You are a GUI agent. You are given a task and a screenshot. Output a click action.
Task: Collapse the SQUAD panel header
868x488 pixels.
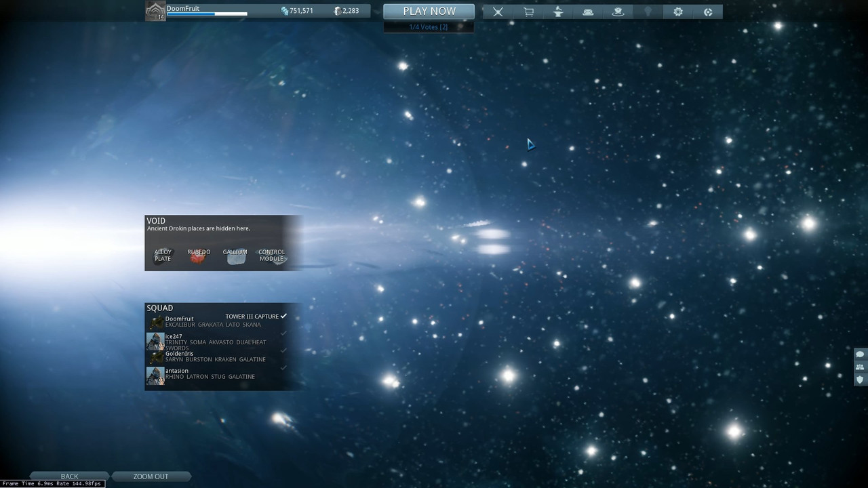[x=160, y=308]
